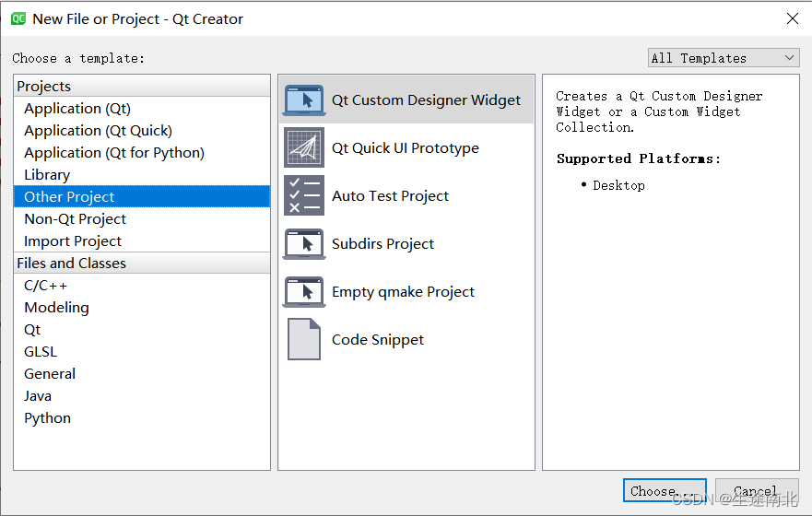Viewport: 812px width, 516px height.
Task: Select the Java file category
Action: 142,396
